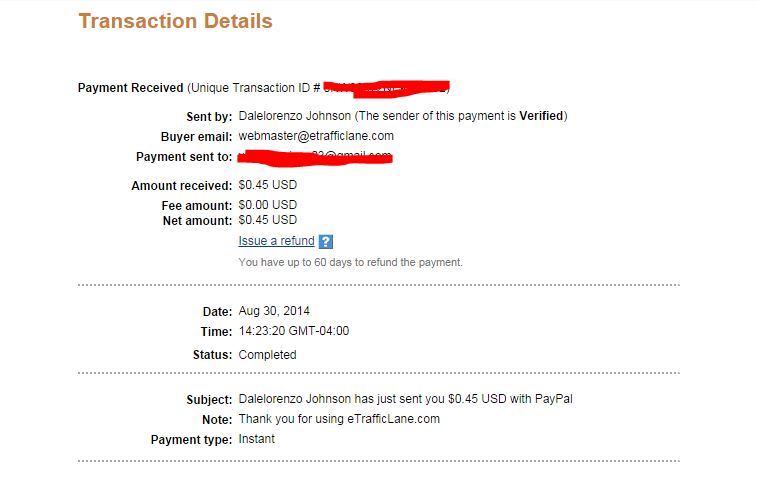This screenshot has width=758, height=483.
Task: Select the buyer email webmaster@etrafficlane.com
Action: coord(316,136)
